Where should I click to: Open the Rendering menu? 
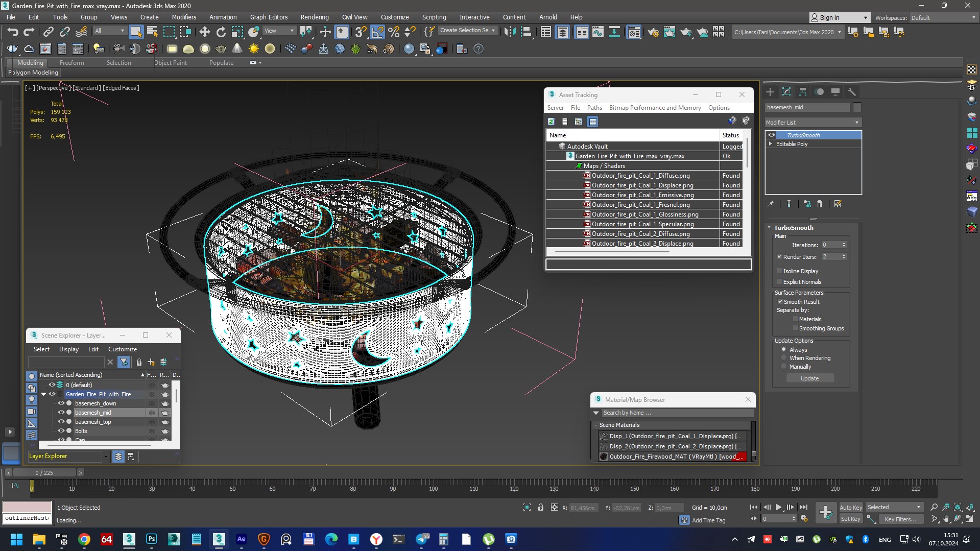(x=315, y=17)
